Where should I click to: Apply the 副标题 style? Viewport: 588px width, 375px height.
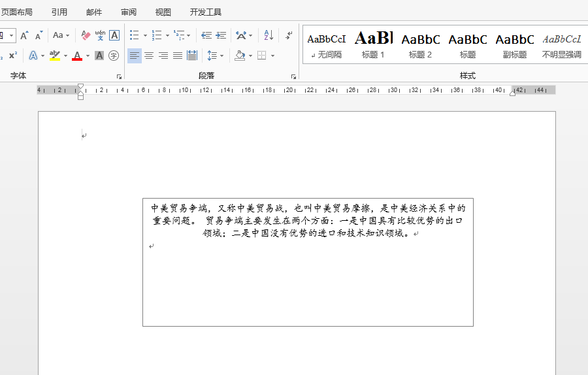click(x=515, y=45)
